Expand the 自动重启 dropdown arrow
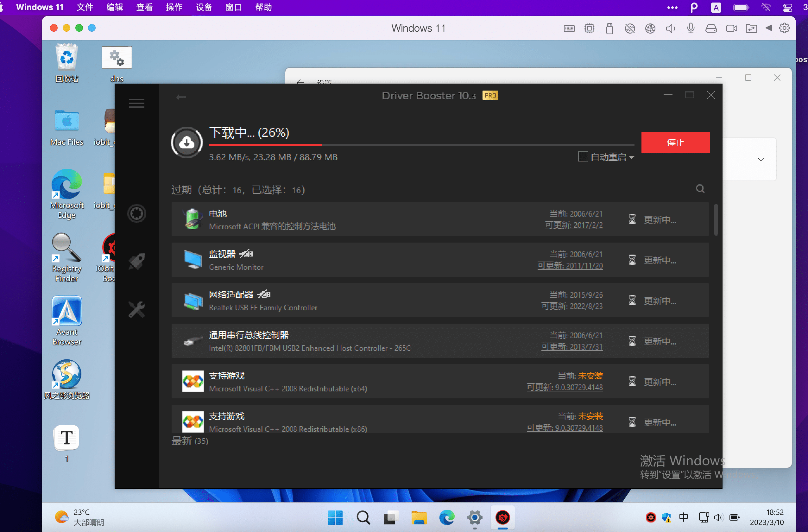This screenshot has height=532, width=808. tap(631, 157)
